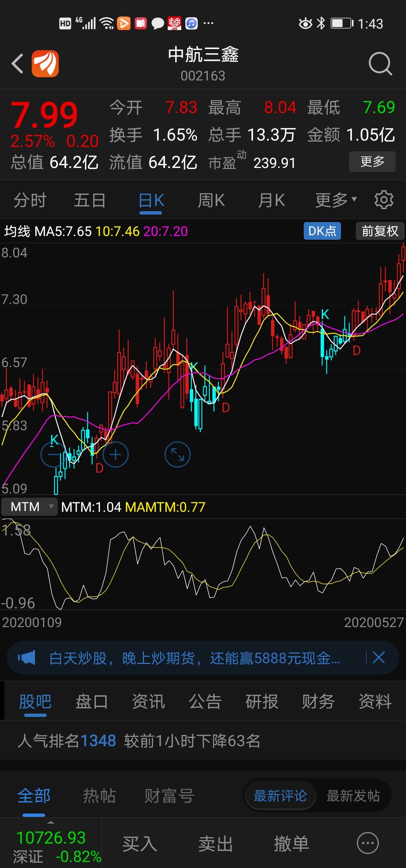Switch to 五日 chart tab
This screenshot has width=406, height=868.
point(90,200)
